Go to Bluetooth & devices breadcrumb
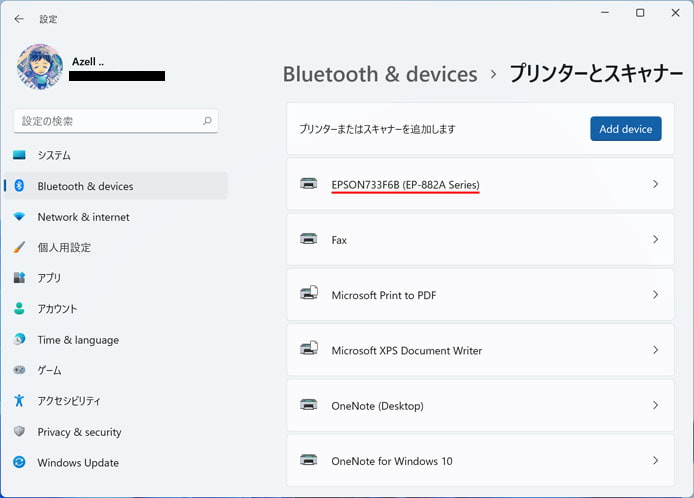 pyautogui.click(x=380, y=74)
